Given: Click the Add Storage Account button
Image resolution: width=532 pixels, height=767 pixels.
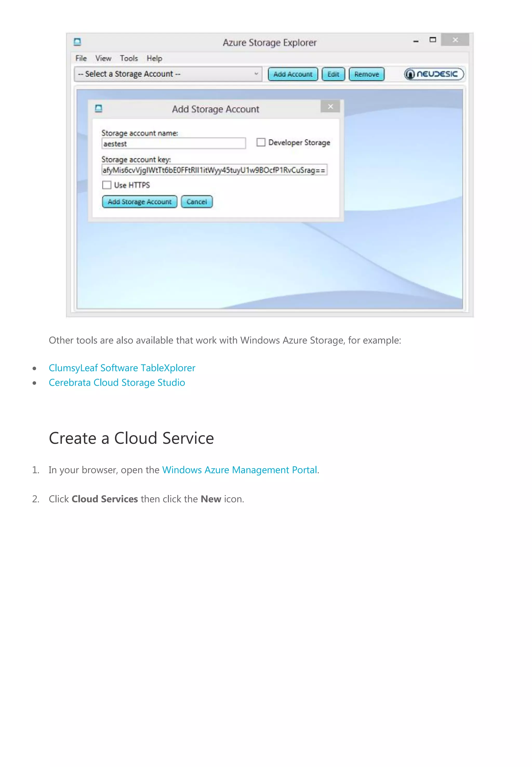Looking at the screenshot, I should tap(140, 202).
